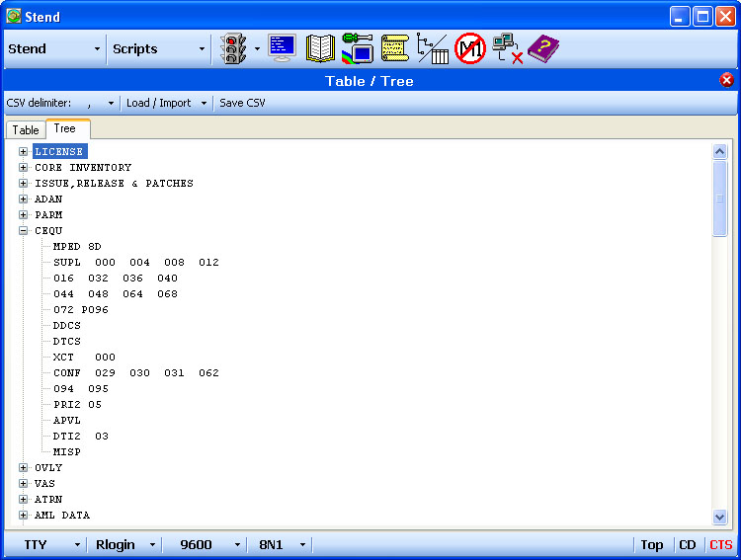Select the DTCS row

pos(66,341)
